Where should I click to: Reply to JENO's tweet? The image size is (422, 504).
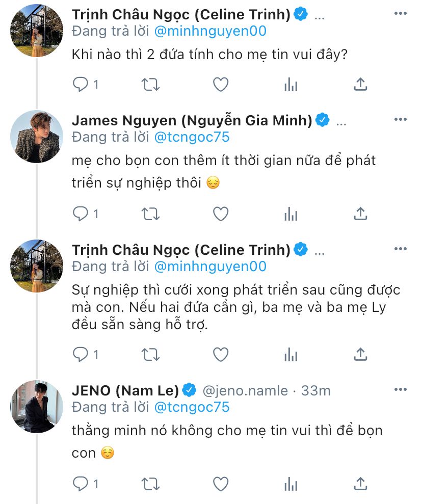(81, 483)
